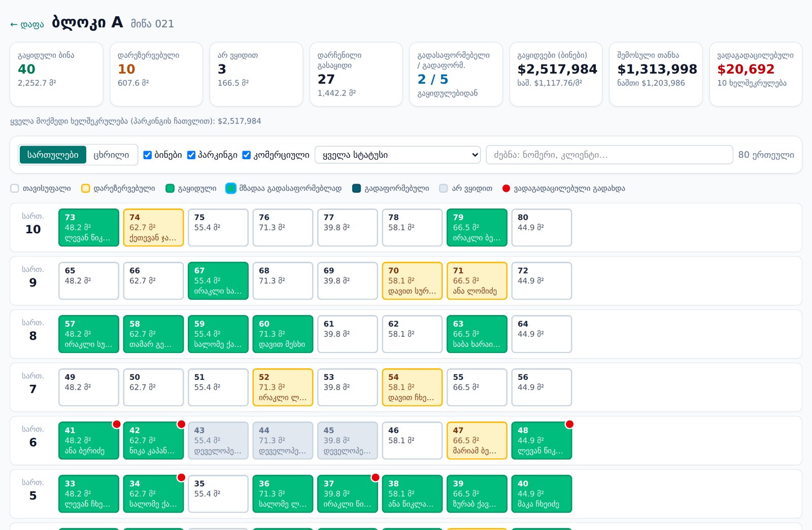Uncheck the 'პარკინგი' parking checkbox
This screenshot has height=530, width=812.
click(x=191, y=155)
